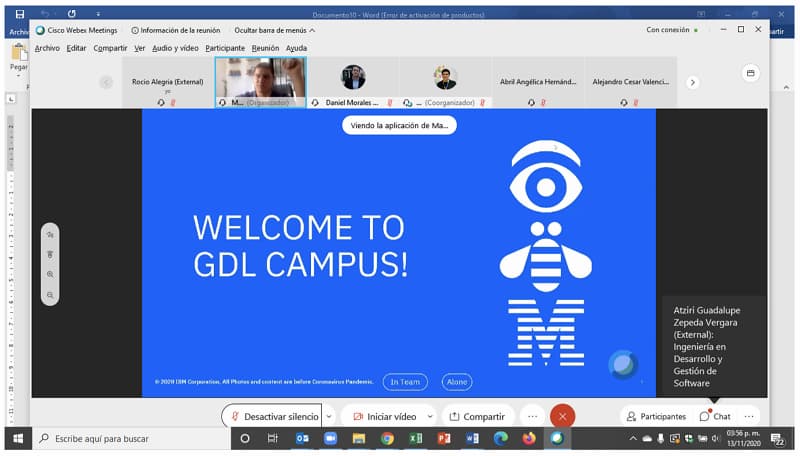This screenshot has width=800, height=456.
Task: Show next participants with right arrow
Action: pyautogui.click(x=692, y=82)
